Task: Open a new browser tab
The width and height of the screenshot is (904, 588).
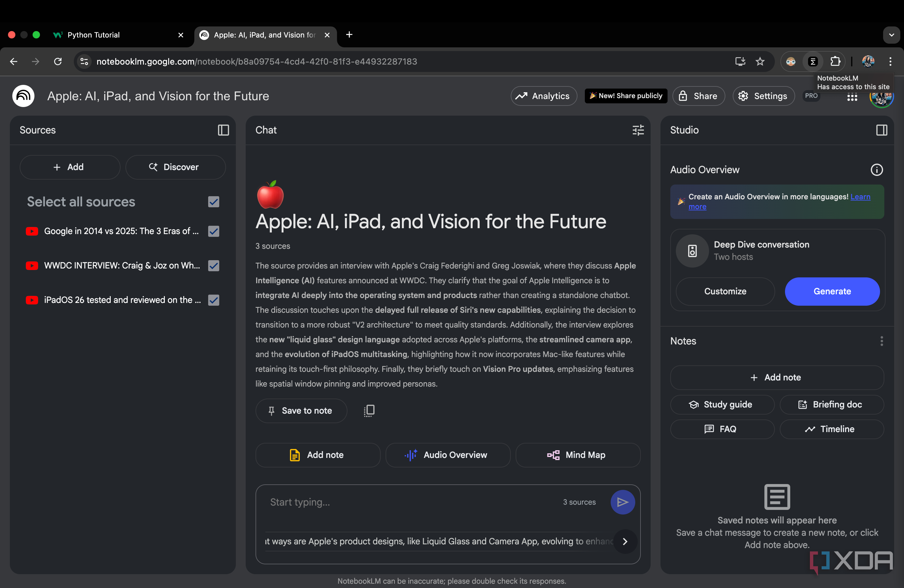Action: [x=349, y=35]
